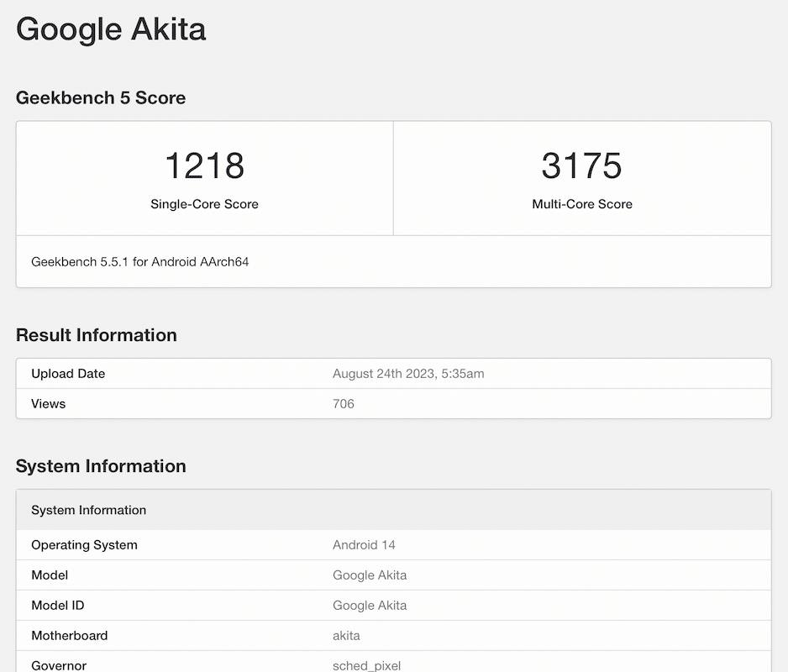
Task: Click the Upload Date label
Action: coord(68,374)
